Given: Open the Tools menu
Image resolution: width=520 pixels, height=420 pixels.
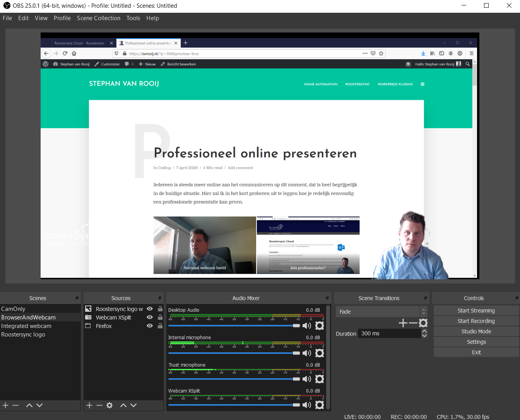Looking at the screenshot, I should coord(133,18).
